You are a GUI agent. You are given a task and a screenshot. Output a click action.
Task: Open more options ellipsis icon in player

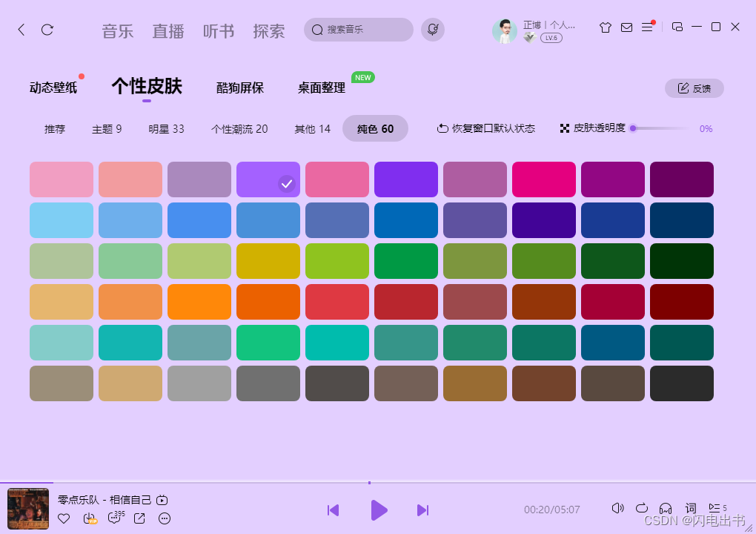coord(165,518)
